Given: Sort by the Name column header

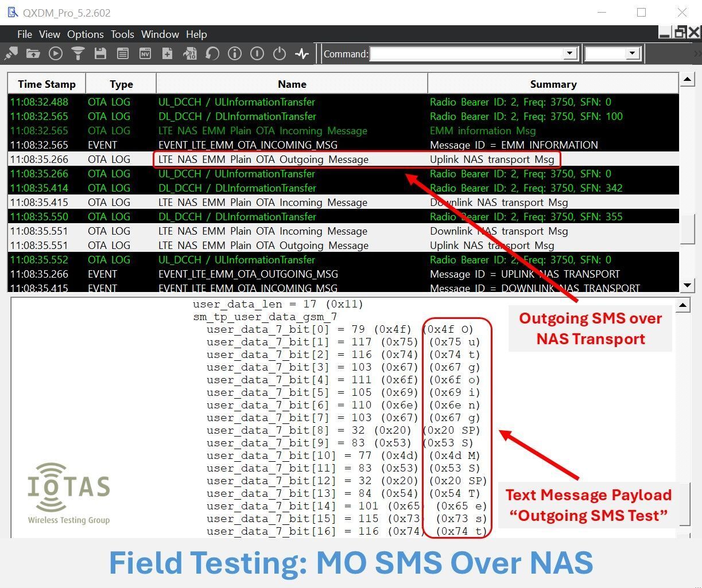Looking at the screenshot, I should [x=292, y=84].
